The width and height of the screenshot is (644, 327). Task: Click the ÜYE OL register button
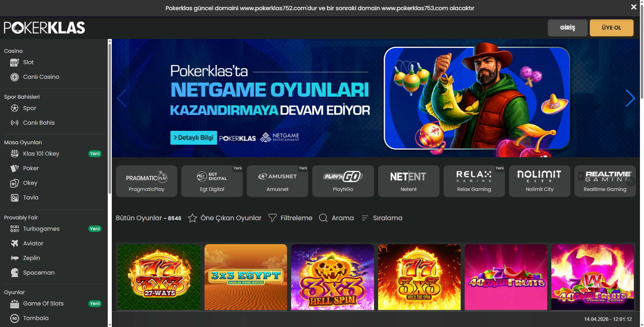click(x=611, y=28)
